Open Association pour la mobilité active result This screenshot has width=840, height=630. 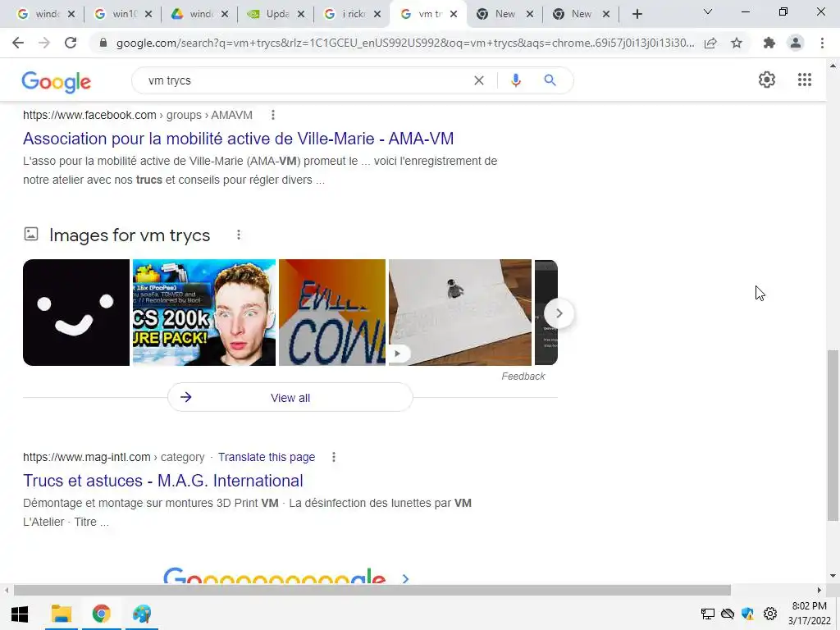click(239, 138)
